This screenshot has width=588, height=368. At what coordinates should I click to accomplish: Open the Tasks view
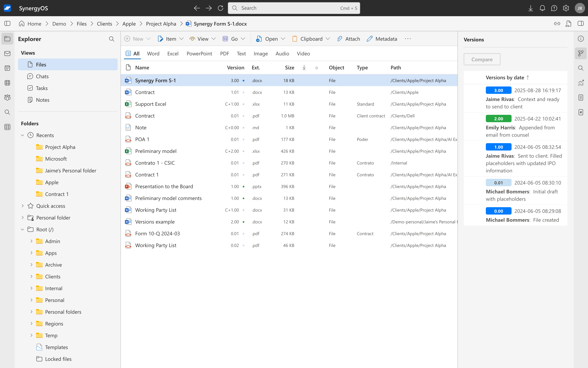tap(68, 88)
